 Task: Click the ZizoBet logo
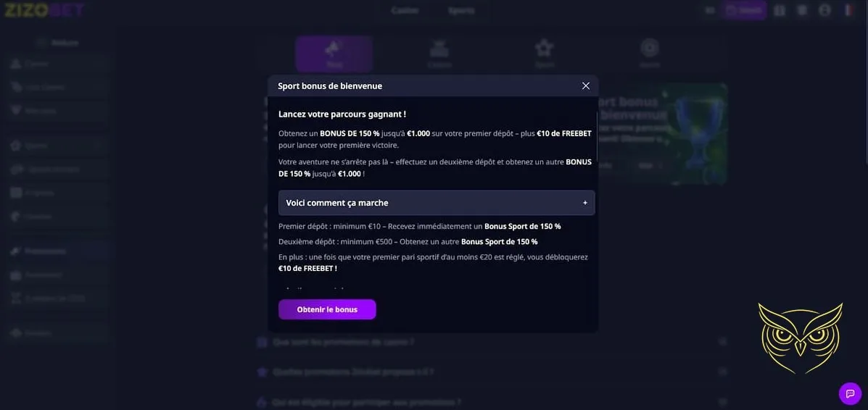(44, 10)
